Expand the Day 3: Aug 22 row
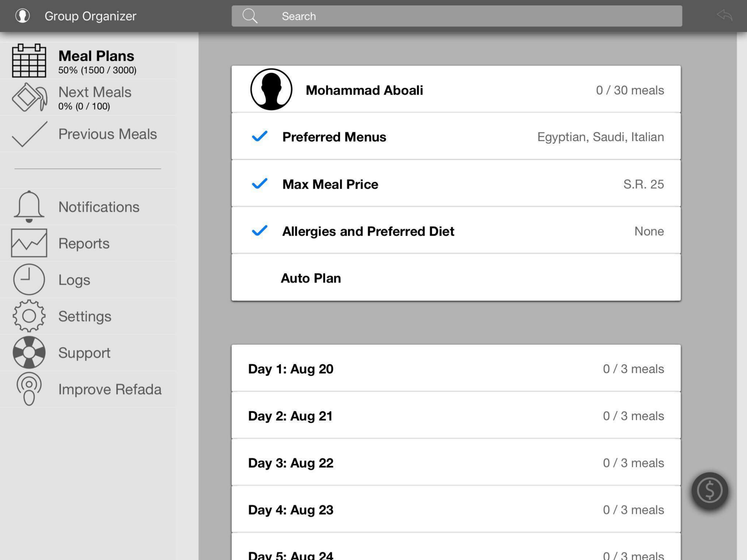The height and width of the screenshot is (560, 747). 456,463
